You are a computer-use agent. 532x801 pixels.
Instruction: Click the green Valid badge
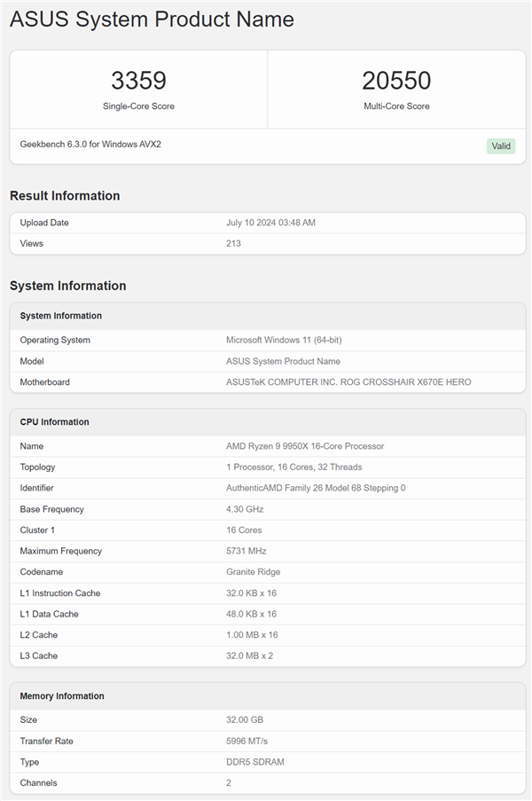[x=501, y=145]
